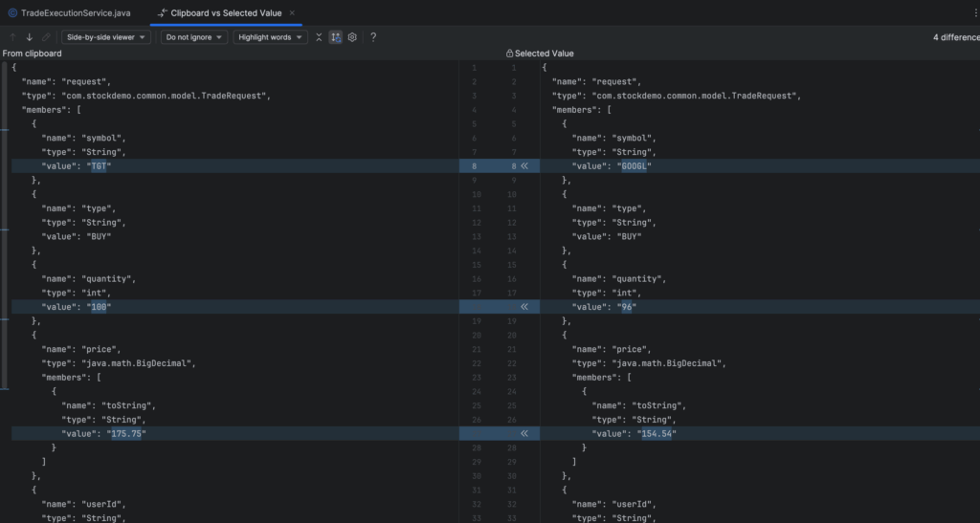Open the Highlight words dropdown

tap(270, 37)
